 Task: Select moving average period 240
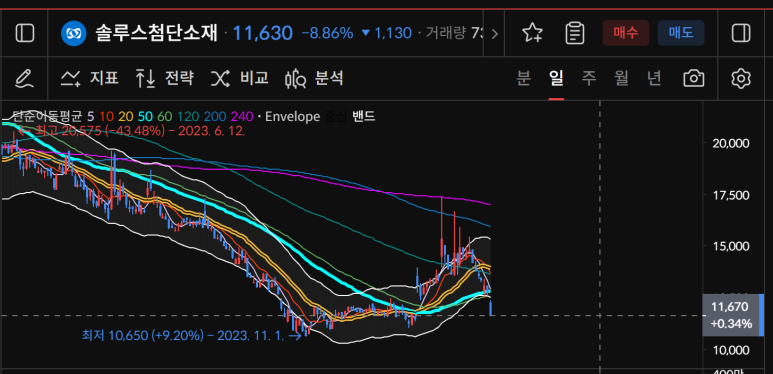pos(242,117)
